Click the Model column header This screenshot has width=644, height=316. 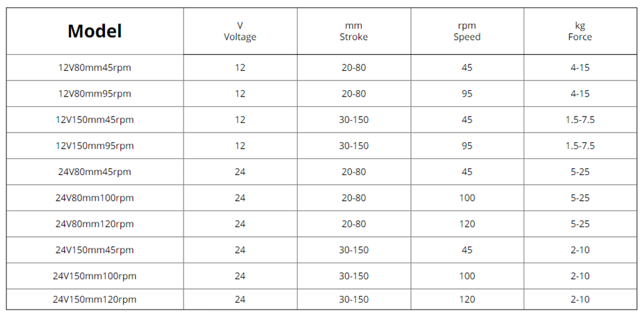pyautogui.click(x=95, y=31)
